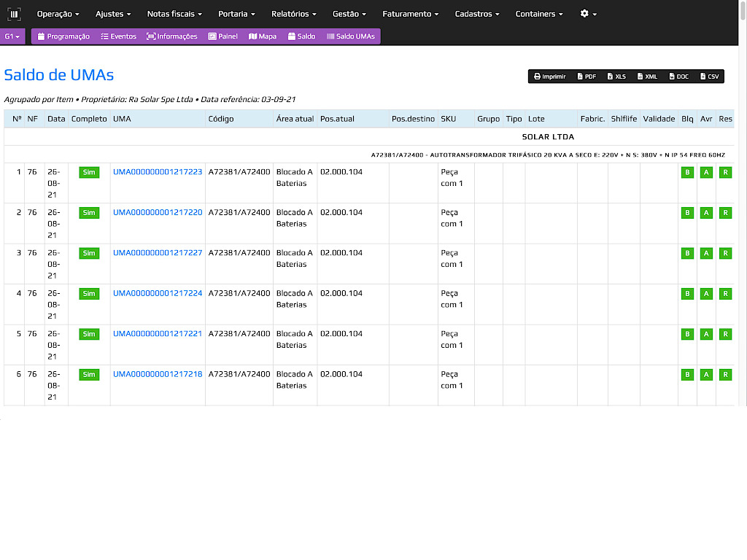Export the report as DOC
Viewport: 747px width, 560px height.
point(679,76)
